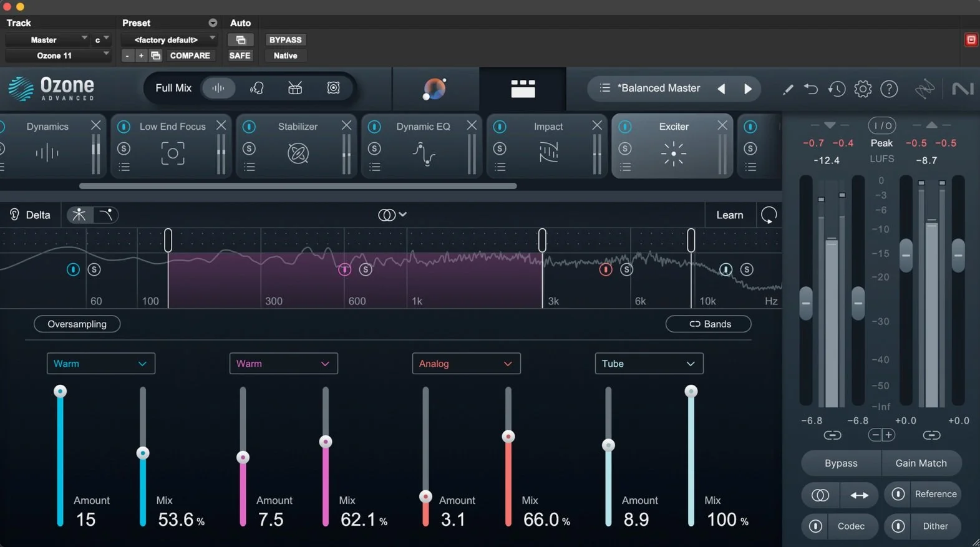Toggle the pink band 2 power button in spectrum

click(x=344, y=269)
